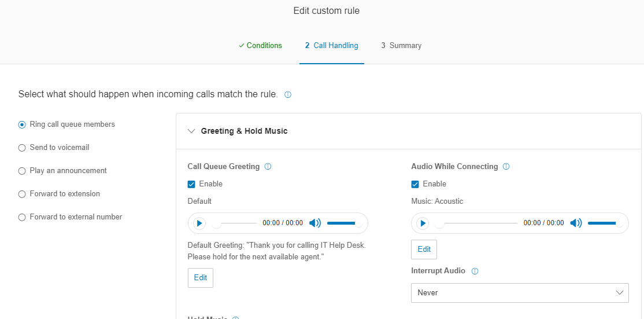This screenshot has width=644, height=319.
Task: Play the Call Queue Greeting audio
Action: [199, 223]
